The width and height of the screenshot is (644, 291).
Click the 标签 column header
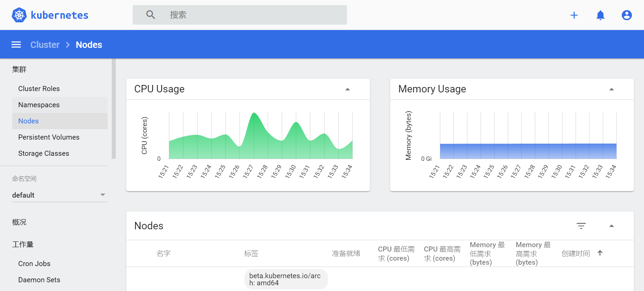click(x=251, y=254)
